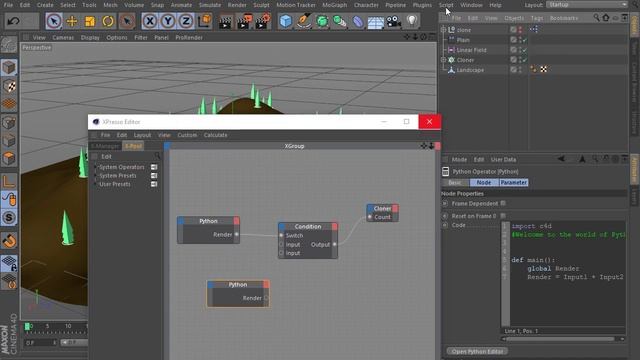The width and height of the screenshot is (640, 360).
Task: Open the deformer Bend icon
Action: 358,21
